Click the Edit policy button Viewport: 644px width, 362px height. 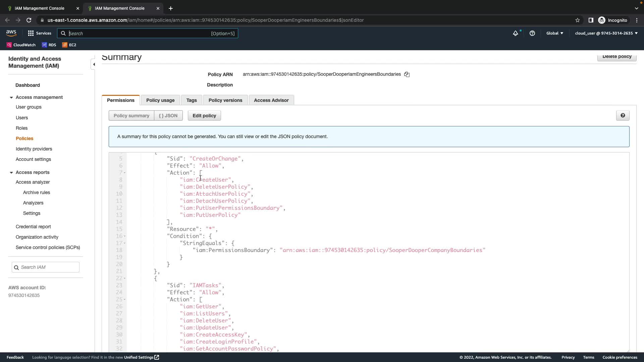click(204, 116)
